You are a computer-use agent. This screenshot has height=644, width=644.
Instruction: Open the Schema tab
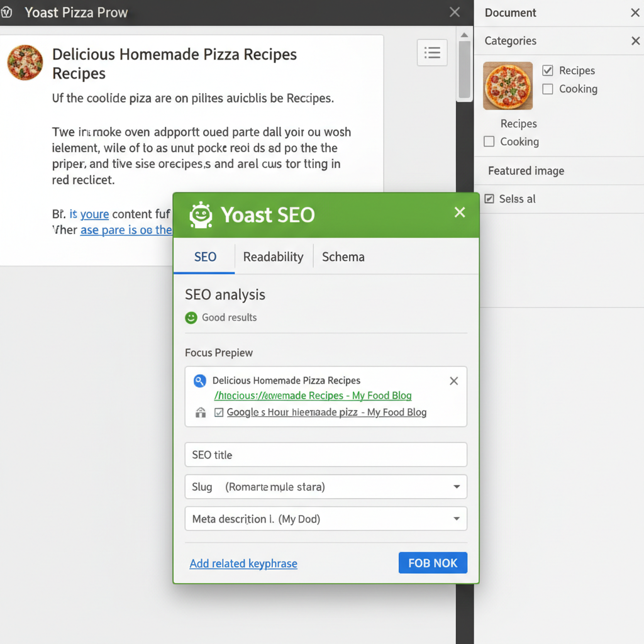343,257
